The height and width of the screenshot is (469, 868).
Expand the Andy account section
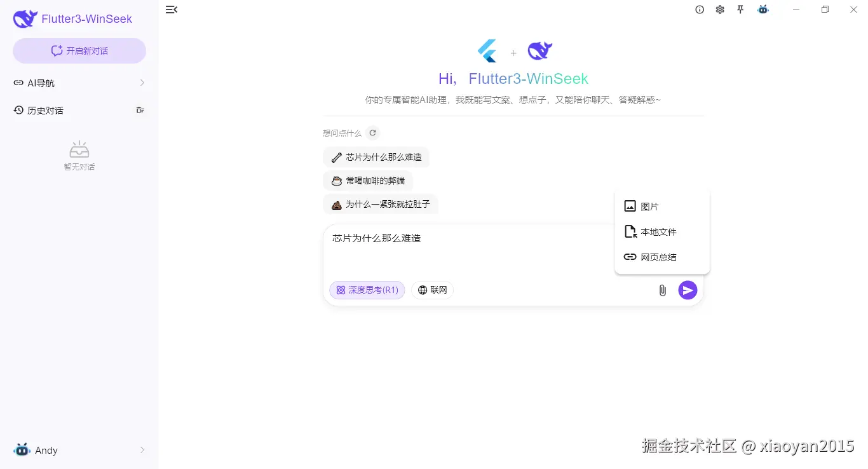pyautogui.click(x=79, y=450)
